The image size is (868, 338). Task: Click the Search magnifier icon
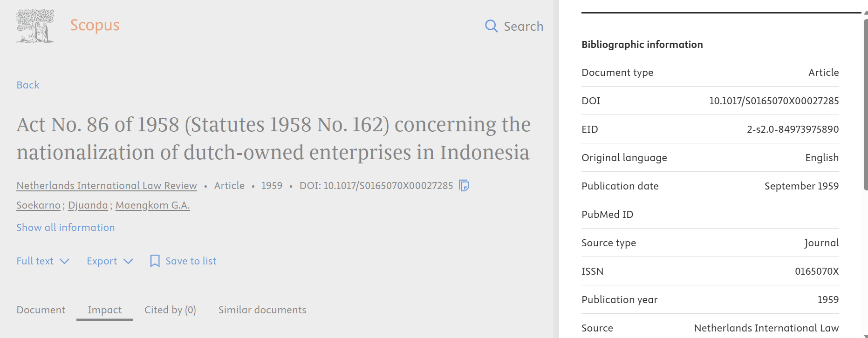tap(491, 26)
